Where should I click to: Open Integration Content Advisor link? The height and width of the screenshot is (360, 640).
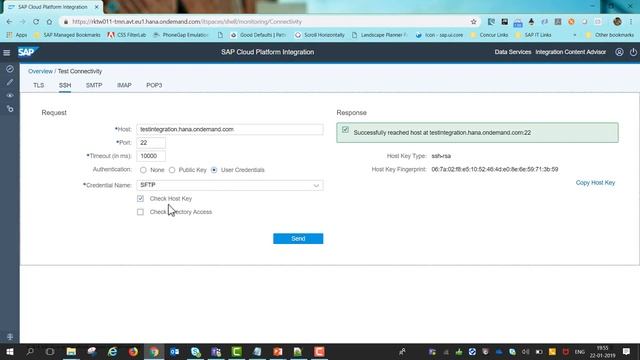point(571,52)
